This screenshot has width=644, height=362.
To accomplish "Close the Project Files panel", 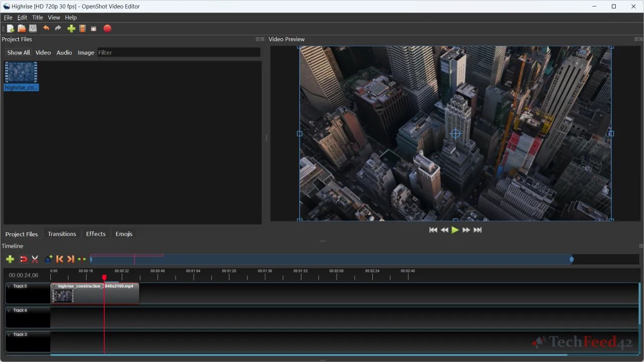I will pos(262,39).
